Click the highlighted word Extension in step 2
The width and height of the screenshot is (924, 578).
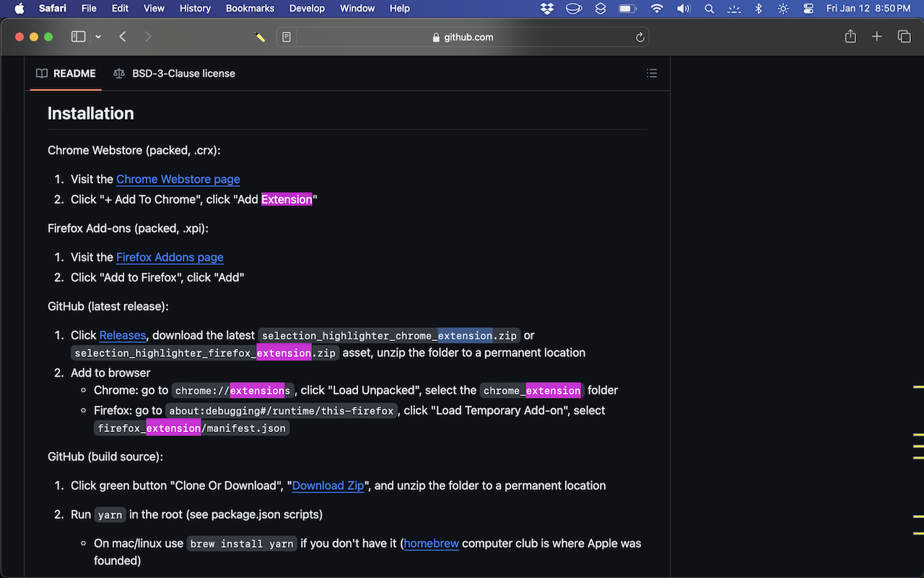(287, 199)
